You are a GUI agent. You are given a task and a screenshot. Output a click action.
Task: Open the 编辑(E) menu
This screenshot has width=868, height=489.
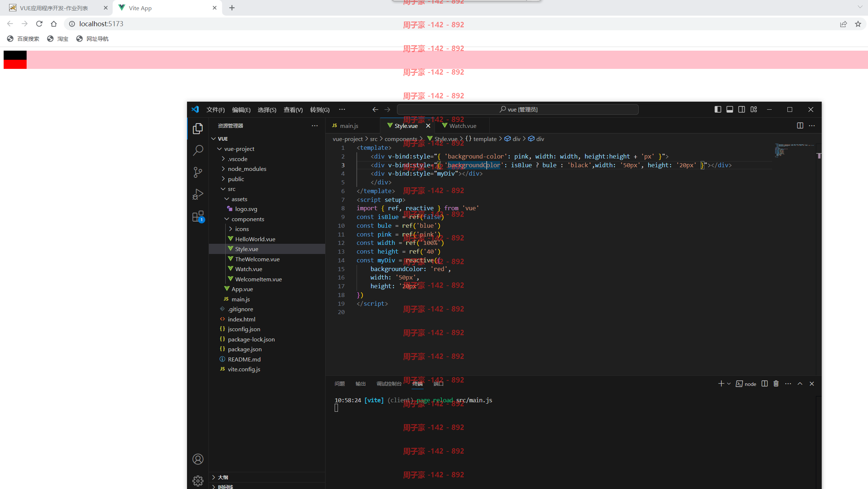point(241,110)
